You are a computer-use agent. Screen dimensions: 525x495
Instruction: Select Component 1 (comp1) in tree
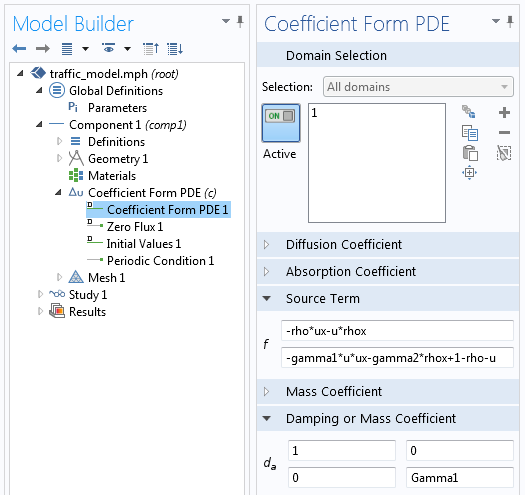(128, 125)
